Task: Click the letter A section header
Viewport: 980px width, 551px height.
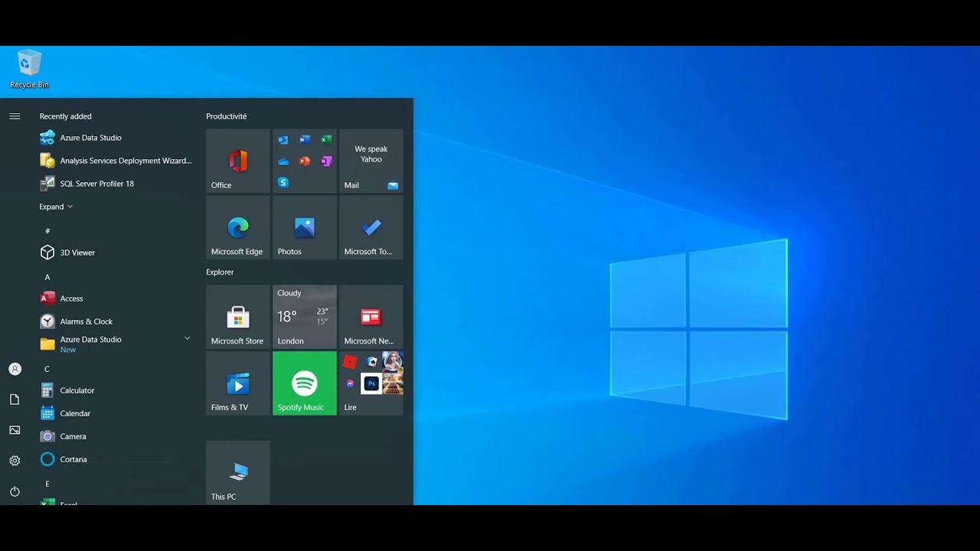Action: click(x=47, y=277)
